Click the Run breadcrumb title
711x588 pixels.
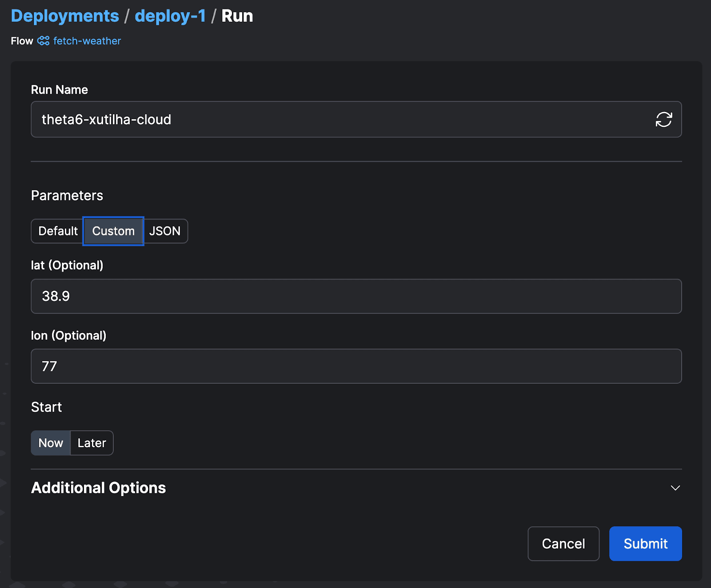237,16
